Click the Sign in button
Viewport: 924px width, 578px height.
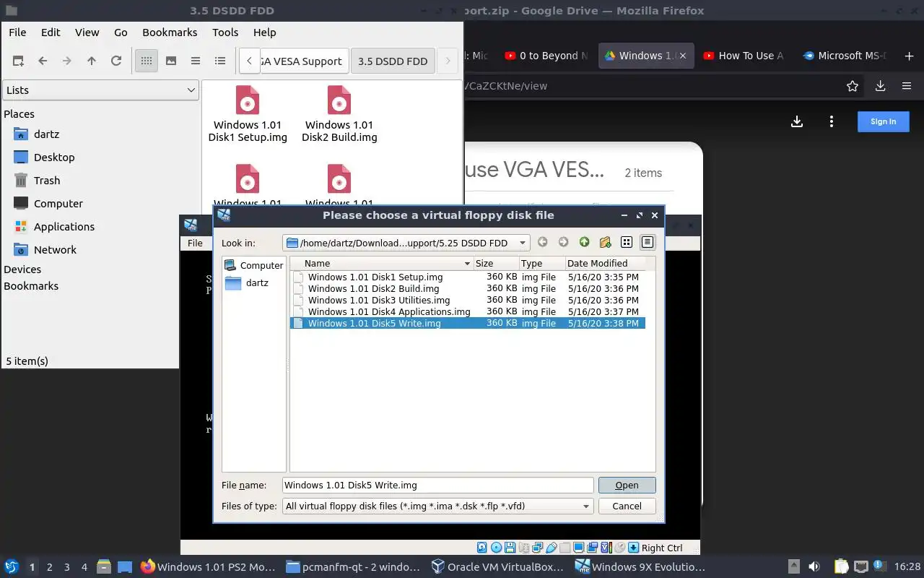[x=883, y=121]
